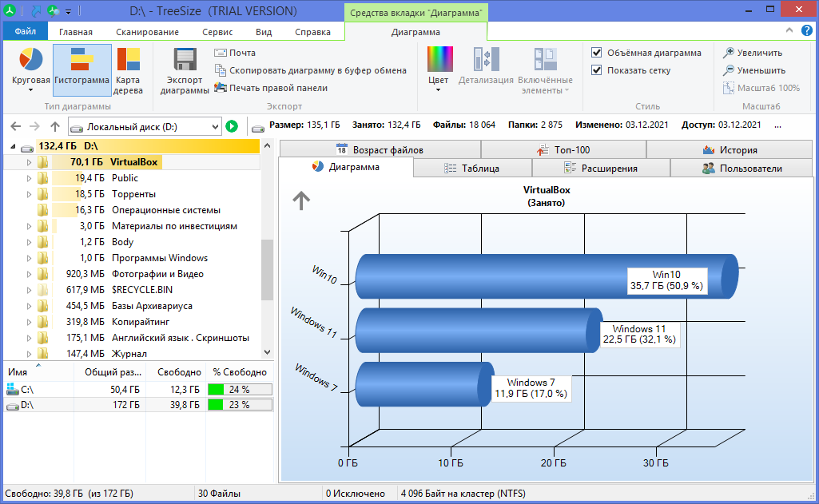This screenshot has height=504, width=819.
Task: Start scan with green play button
Action: [232, 126]
